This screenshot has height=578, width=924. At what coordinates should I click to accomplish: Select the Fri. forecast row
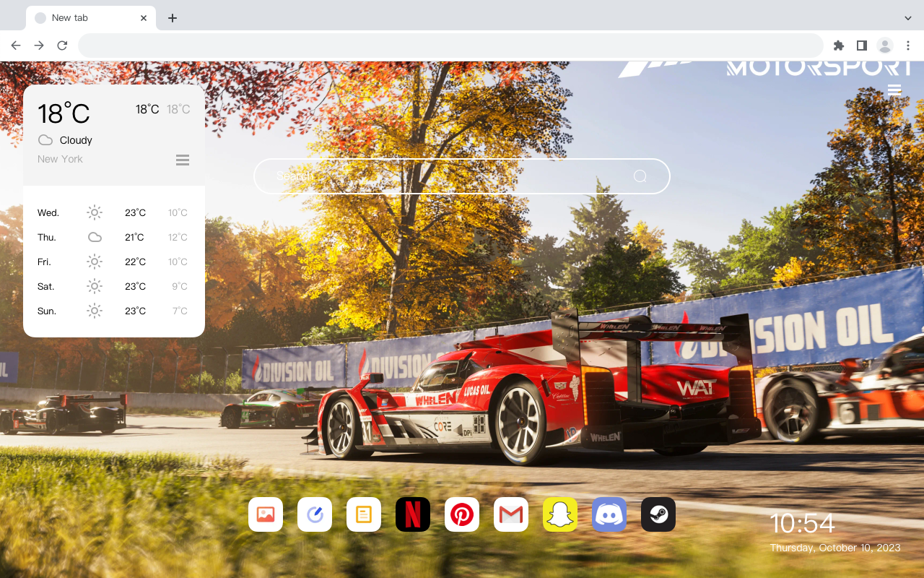click(114, 262)
